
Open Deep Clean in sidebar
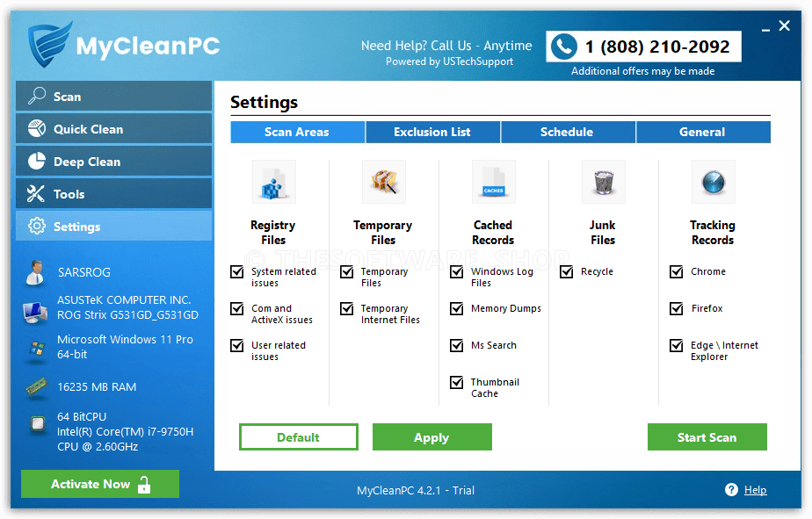coord(114,161)
